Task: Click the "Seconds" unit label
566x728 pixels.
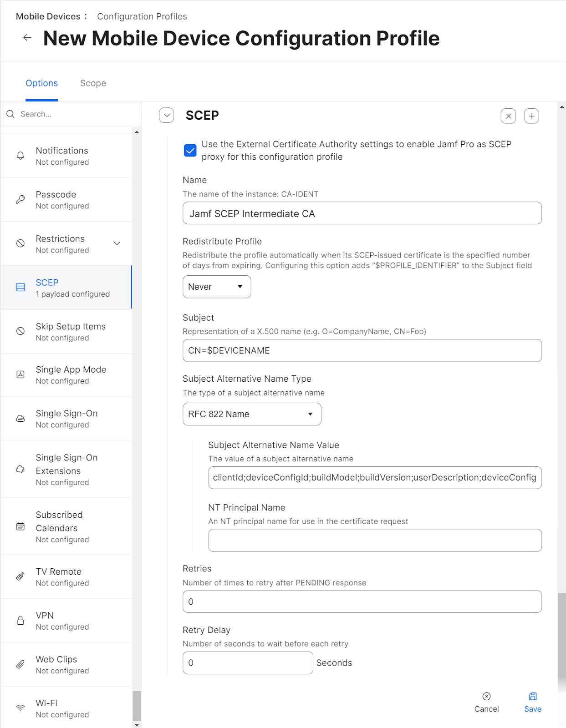Action: click(x=334, y=663)
